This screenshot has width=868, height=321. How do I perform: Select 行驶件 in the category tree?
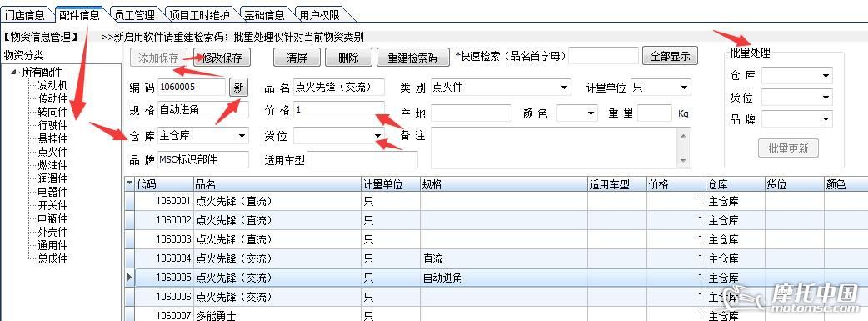pos(52,125)
